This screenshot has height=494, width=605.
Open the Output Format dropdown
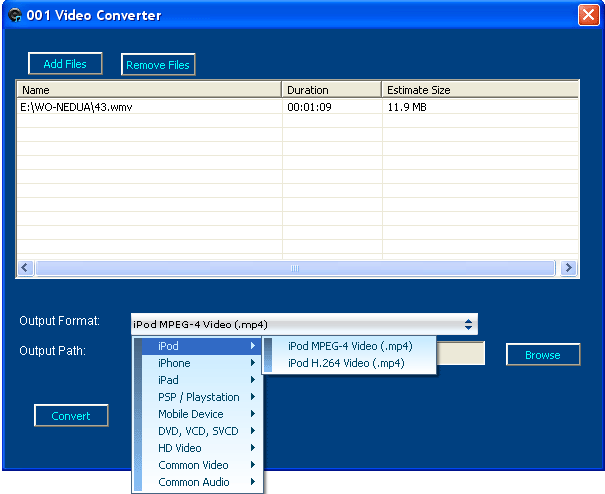tap(304, 324)
